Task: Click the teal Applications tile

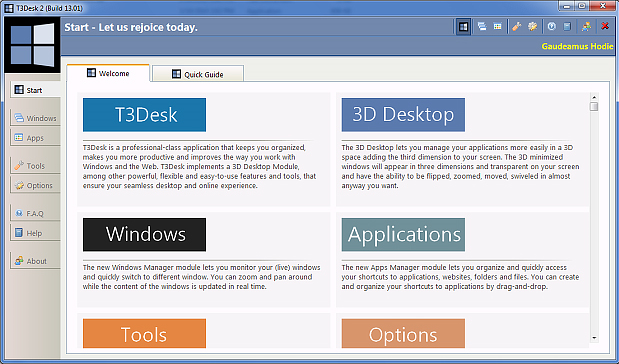Action: tap(403, 235)
